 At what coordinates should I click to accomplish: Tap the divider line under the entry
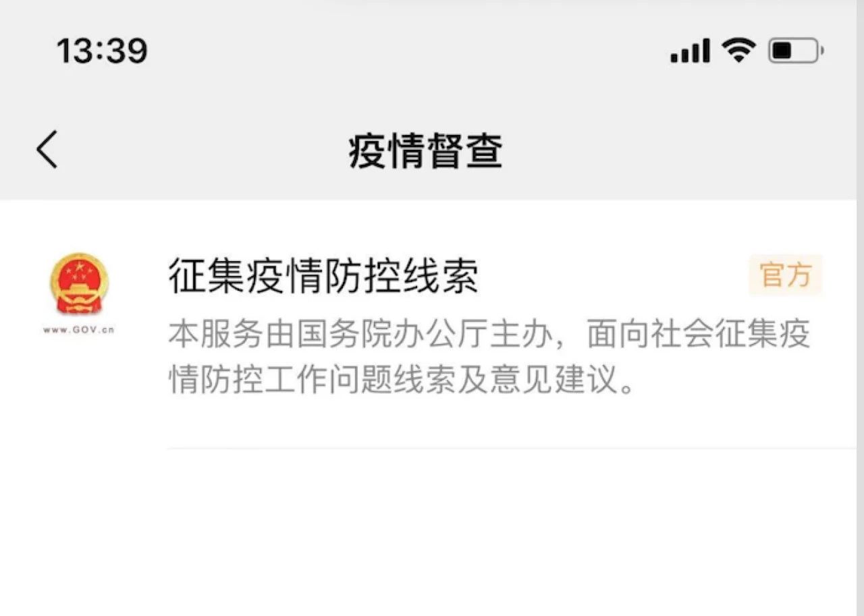[512, 448]
